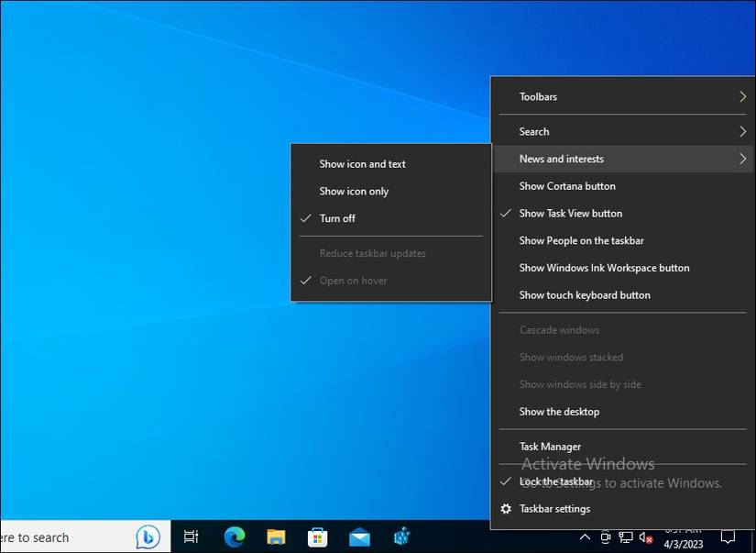The image size is (756, 553).
Task: Open the blue cubes app on taskbar
Action: (x=401, y=536)
